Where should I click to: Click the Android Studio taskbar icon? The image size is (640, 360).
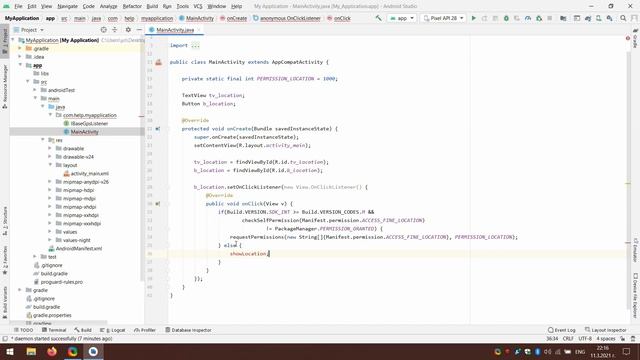coord(93,351)
